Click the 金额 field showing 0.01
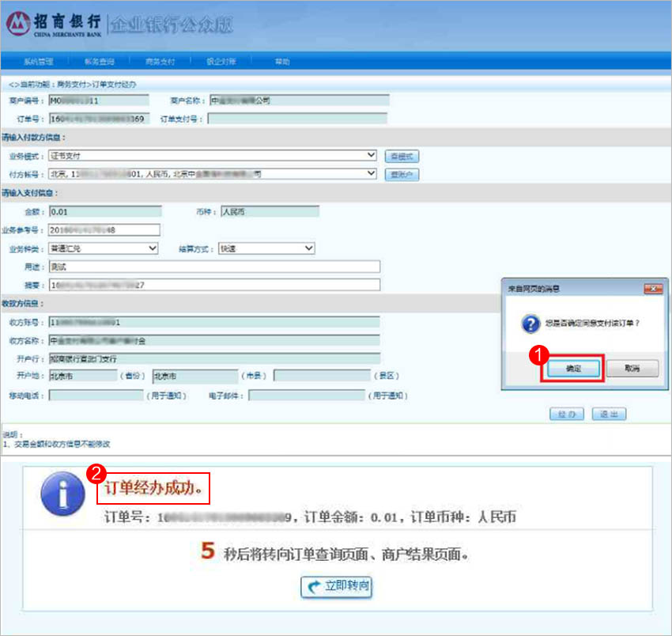672x636 pixels. click(x=105, y=211)
